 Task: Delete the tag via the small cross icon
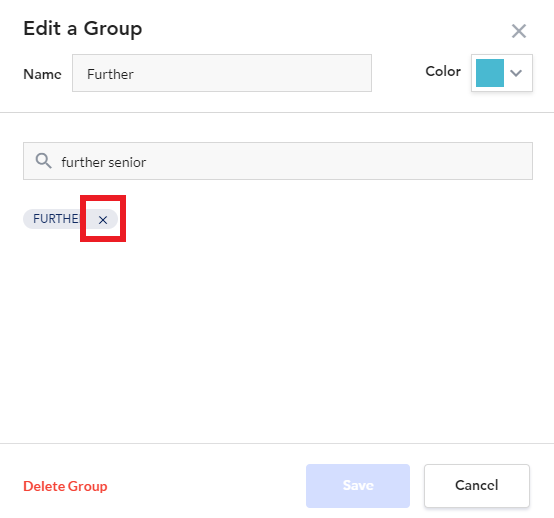(x=103, y=220)
